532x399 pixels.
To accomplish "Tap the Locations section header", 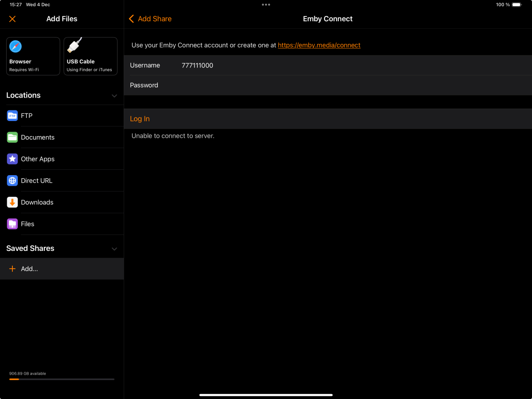I will point(23,95).
